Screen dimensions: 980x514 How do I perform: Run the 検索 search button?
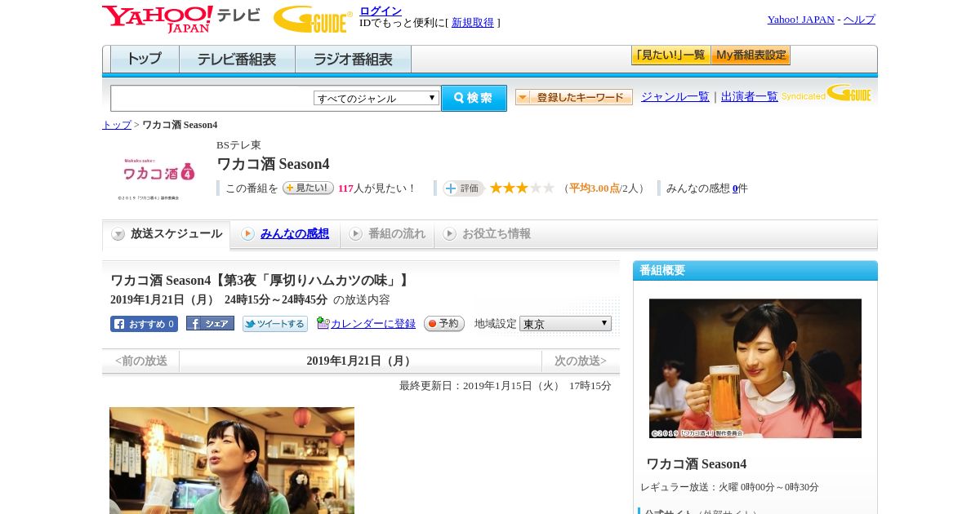click(474, 98)
